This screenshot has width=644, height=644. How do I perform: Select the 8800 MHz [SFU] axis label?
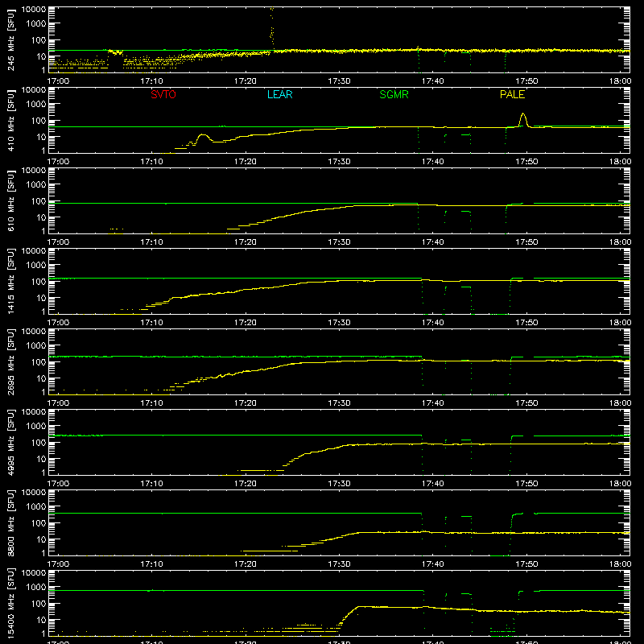[11, 523]
